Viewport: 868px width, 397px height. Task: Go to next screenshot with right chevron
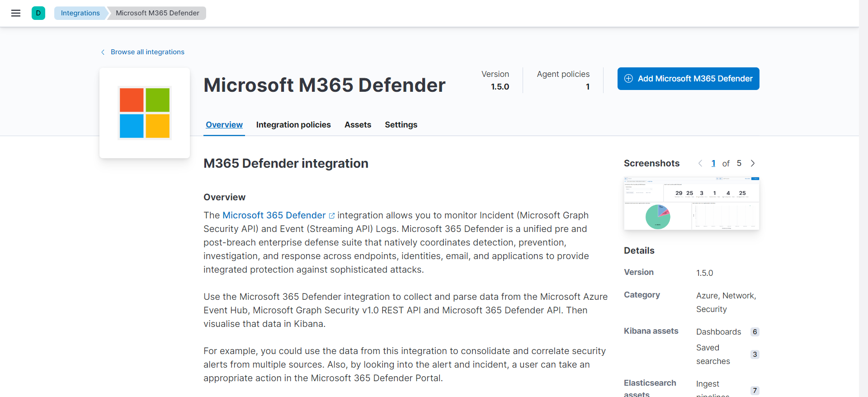753,163
